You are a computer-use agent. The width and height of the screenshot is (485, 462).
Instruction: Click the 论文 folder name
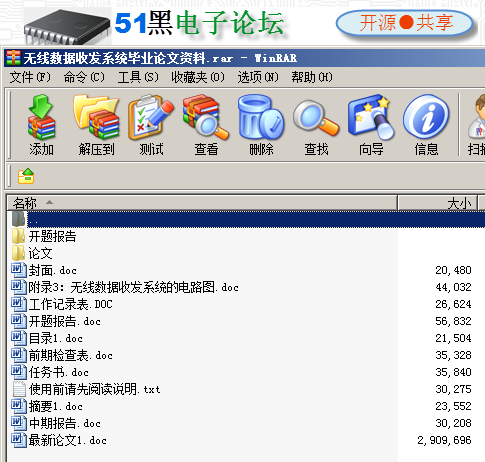pos(40,253)
